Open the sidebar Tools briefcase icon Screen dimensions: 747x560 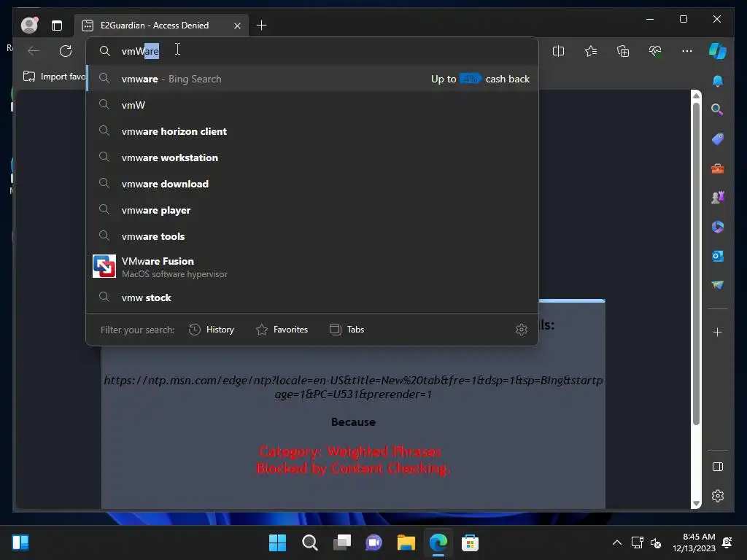(718, 168)
